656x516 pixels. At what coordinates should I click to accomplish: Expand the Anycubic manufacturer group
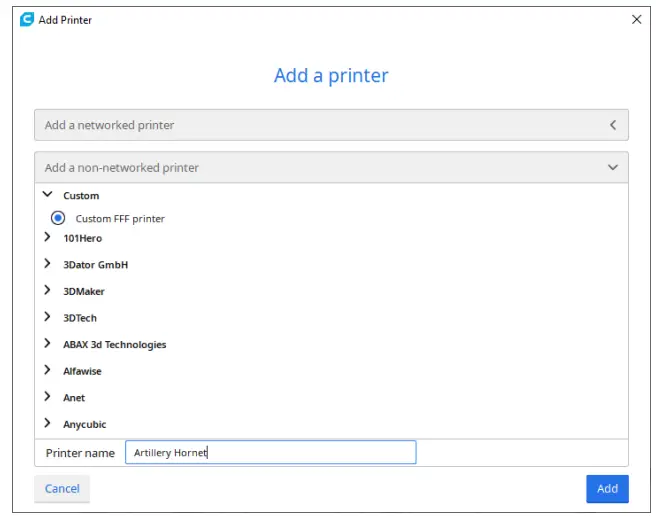tap(47, 423)
